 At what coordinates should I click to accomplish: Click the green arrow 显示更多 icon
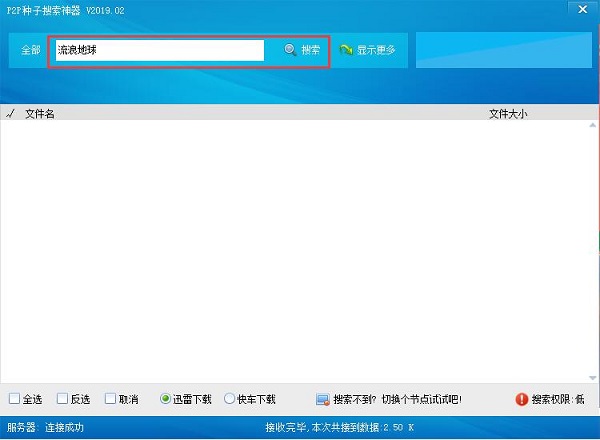click(346, 49)
